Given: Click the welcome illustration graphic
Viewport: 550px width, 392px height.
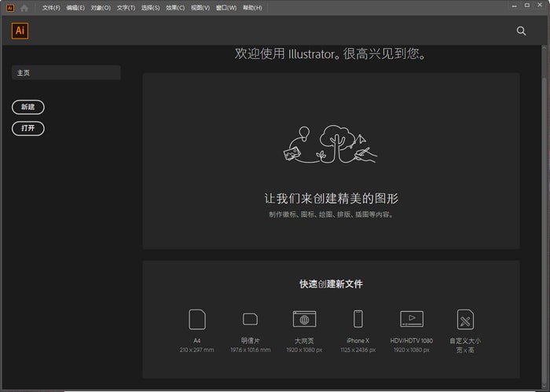Looking at the screenshot, I should pyautogui.click(x=330, y=144).
